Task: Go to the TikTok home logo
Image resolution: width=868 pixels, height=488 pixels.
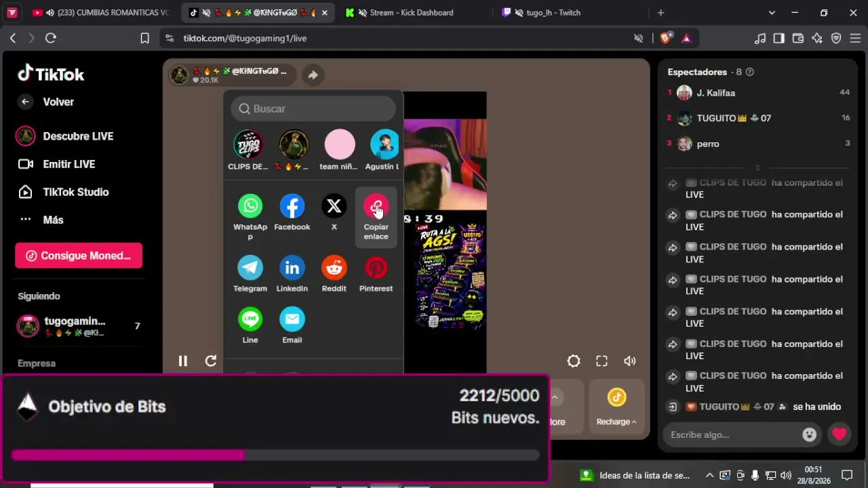Action: point(51,73)
